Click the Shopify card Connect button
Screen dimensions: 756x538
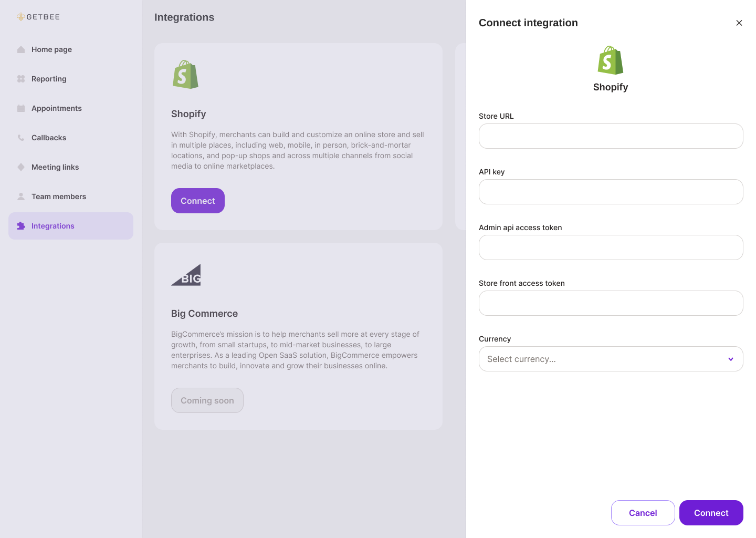point(198,201)
